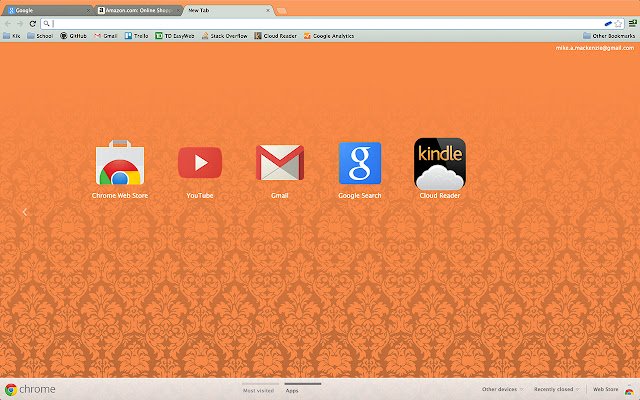Click the blue extension icon in address bar

point(608,24)
